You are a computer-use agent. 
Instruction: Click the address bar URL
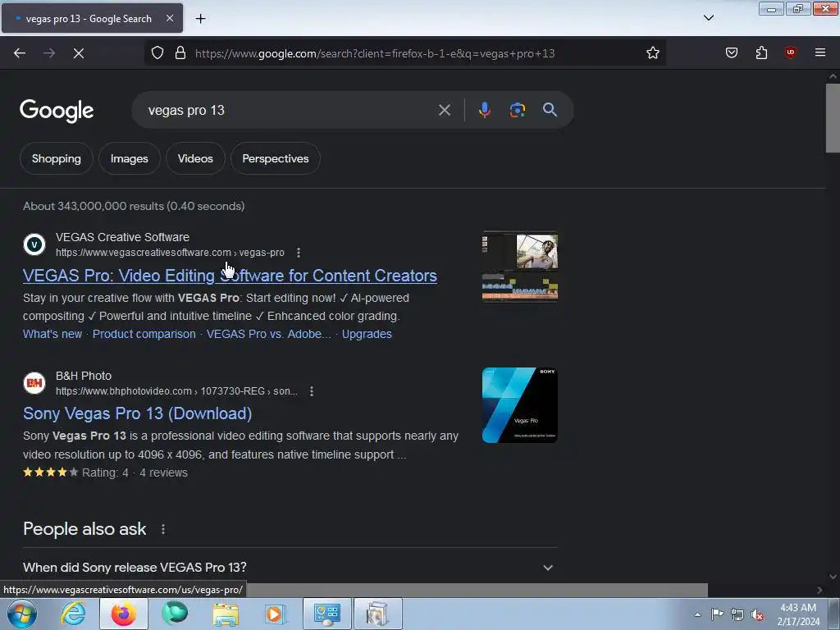(x=375, y=53)
